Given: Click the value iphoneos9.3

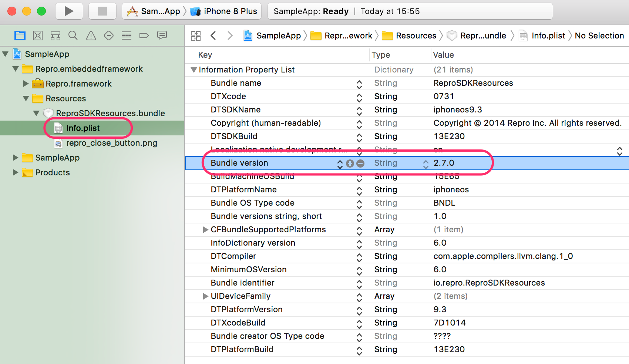Looking at the screenshot, I should (x=458, y=110).
